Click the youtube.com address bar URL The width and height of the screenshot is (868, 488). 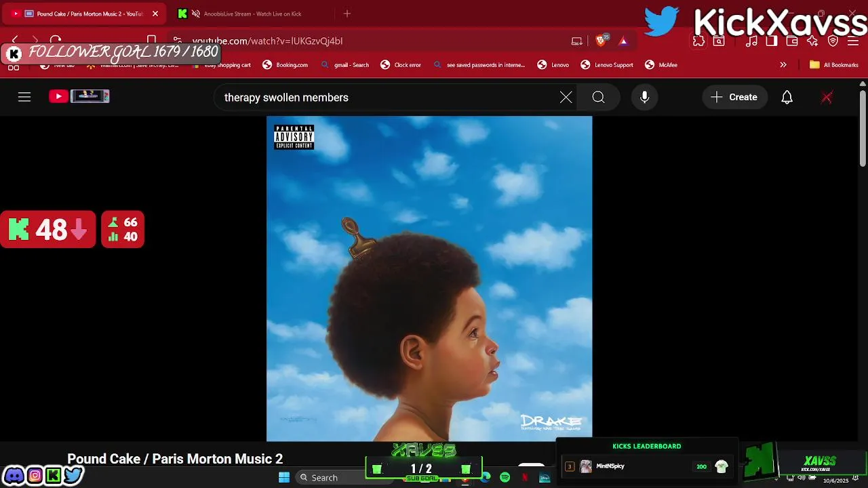[267, 41]
